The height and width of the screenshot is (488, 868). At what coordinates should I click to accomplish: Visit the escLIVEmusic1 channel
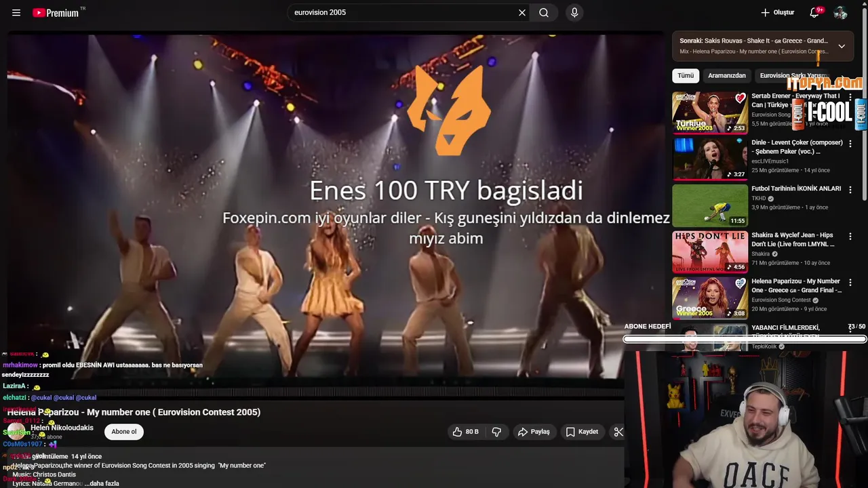tap(770, 161)
